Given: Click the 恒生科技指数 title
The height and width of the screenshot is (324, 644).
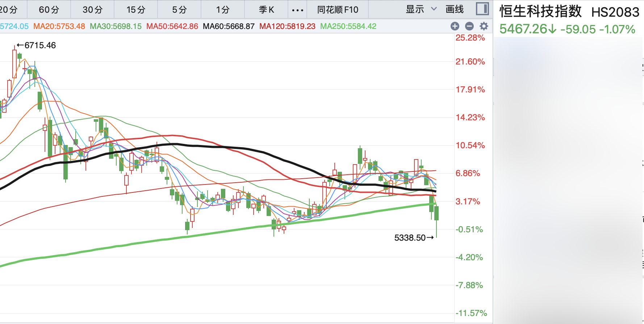Looking at the screenshot, I should (x=540, y=12).
